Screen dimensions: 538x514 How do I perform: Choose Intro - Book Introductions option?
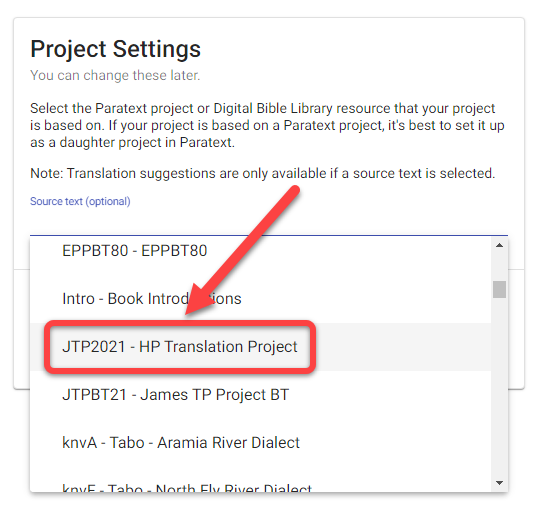pos(260,299)
